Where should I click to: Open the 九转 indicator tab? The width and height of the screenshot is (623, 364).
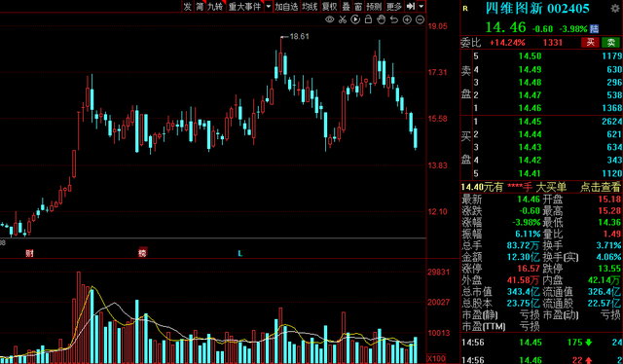tap(215, 7)
